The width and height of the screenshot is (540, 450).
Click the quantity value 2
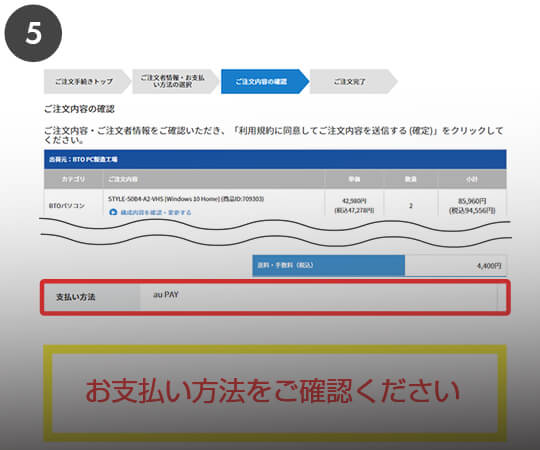[x=411, y=206]
